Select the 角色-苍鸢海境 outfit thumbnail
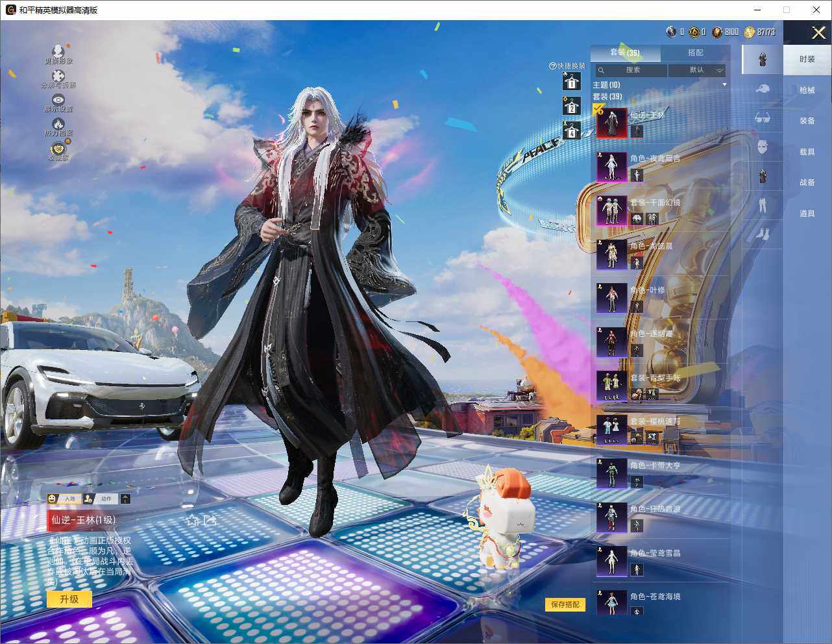832x644 pixels. (612, 603)
